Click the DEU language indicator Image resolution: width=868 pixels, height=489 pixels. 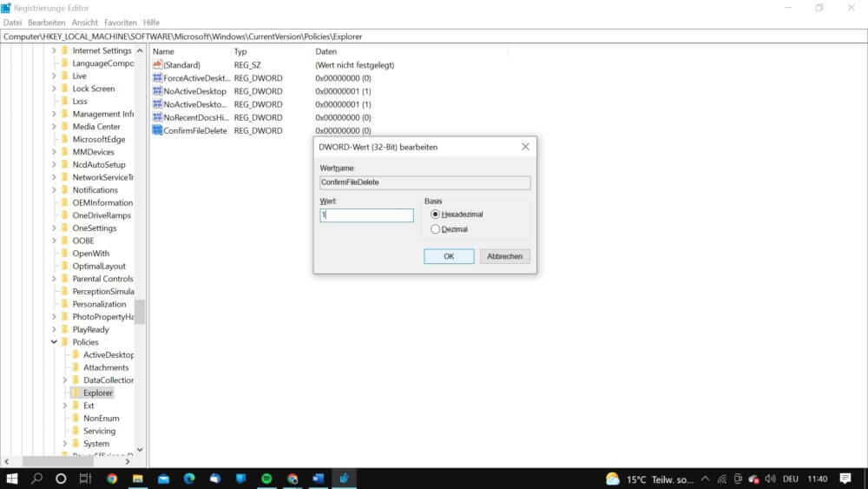point(791,479)
